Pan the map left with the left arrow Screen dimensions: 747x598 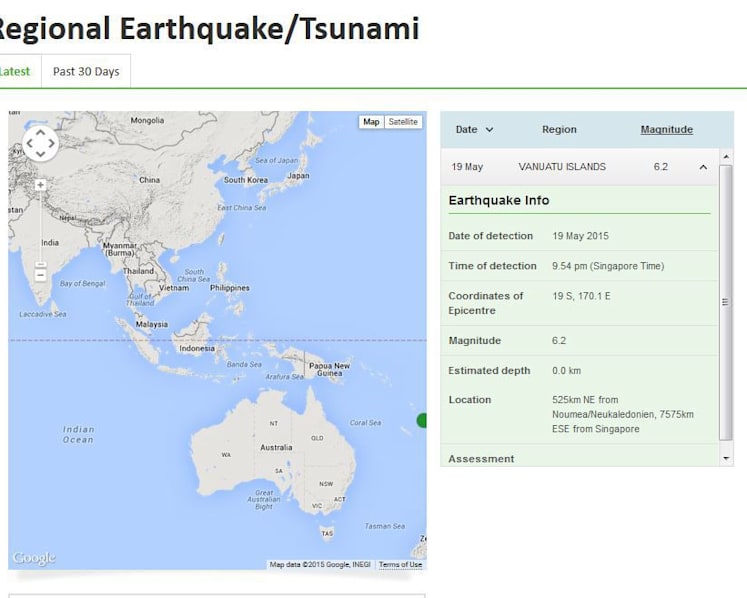tap(30, 143)
